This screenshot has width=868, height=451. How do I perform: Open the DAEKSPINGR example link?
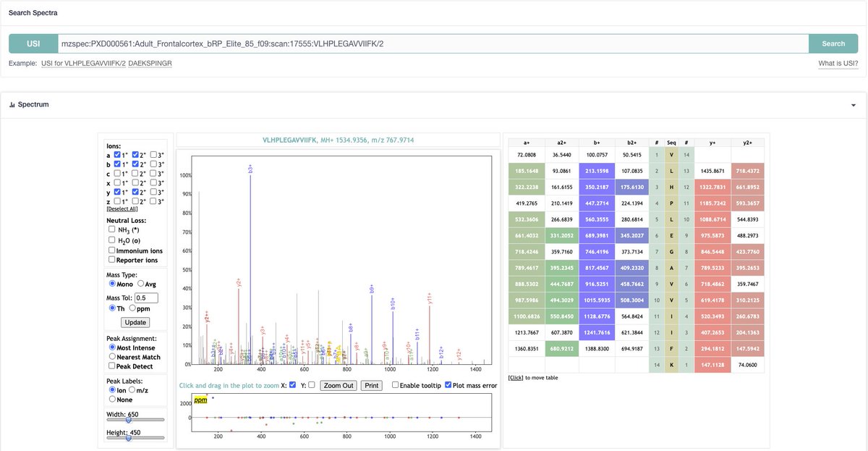(150, 64)
